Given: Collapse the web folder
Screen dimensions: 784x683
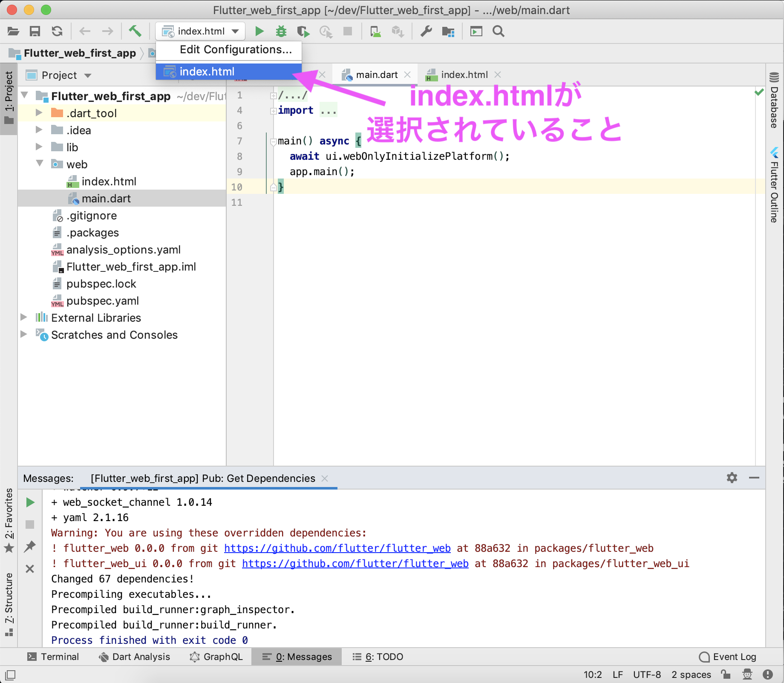Looking at the screenshot, I should point(40,163).
